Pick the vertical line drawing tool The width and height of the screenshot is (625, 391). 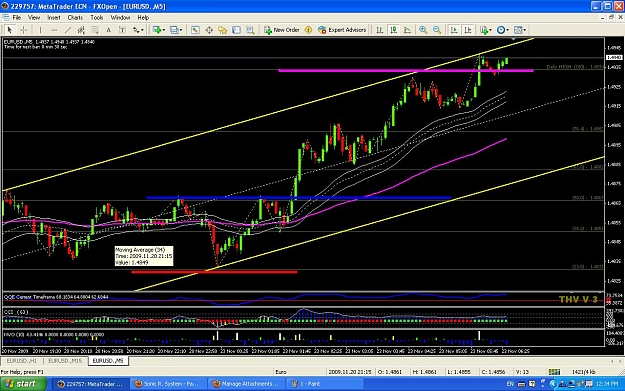40,30
